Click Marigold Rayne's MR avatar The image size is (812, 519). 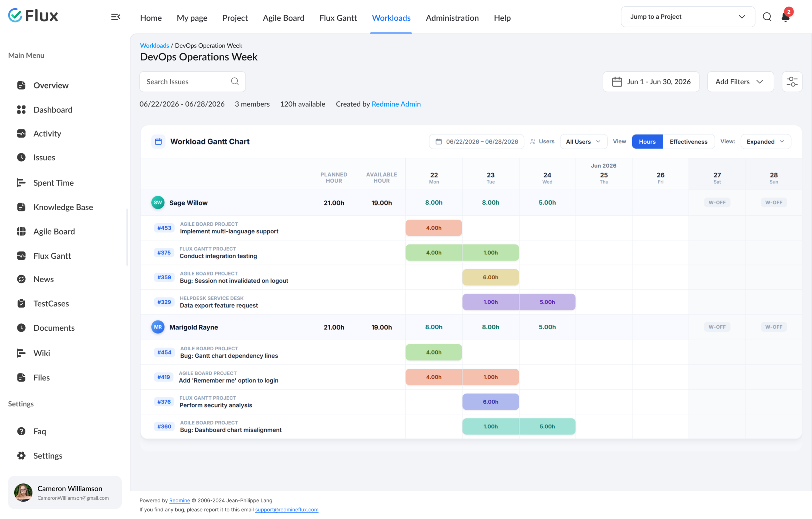(x=158, y=327)
